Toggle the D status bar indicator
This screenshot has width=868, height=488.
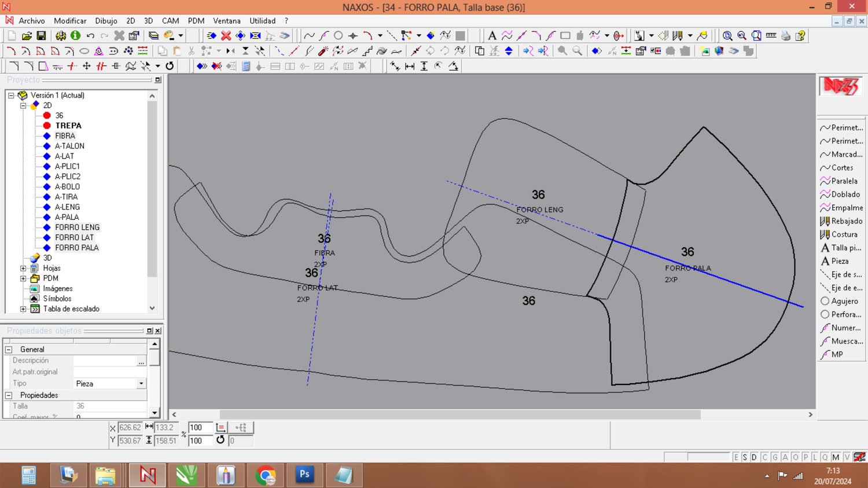click(x=754, y=457)
